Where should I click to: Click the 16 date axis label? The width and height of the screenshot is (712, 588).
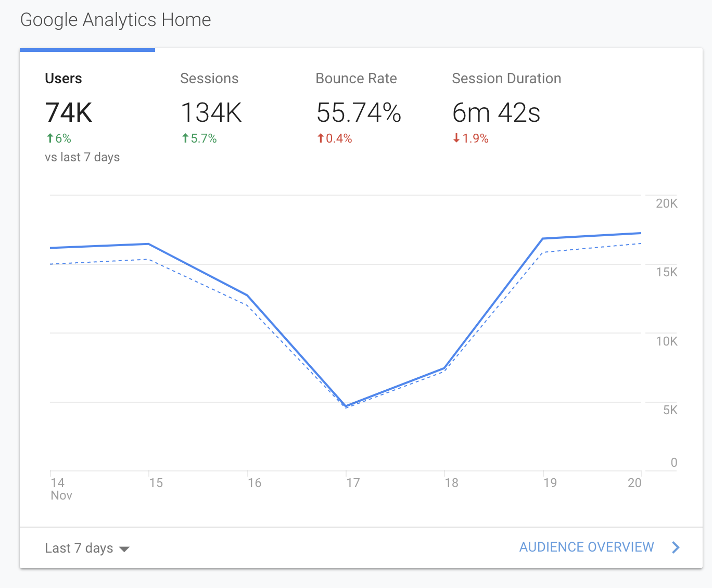(x=254, y=483)
